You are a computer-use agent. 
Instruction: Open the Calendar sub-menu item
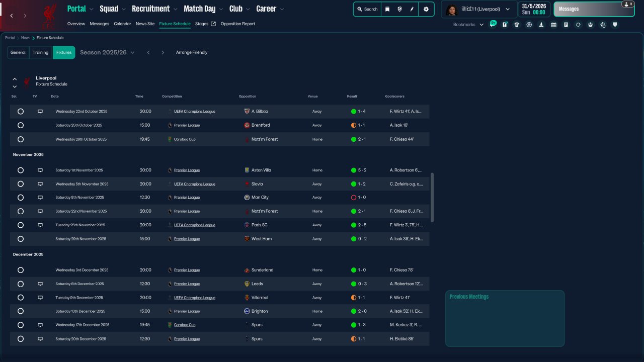pos(122,24)
